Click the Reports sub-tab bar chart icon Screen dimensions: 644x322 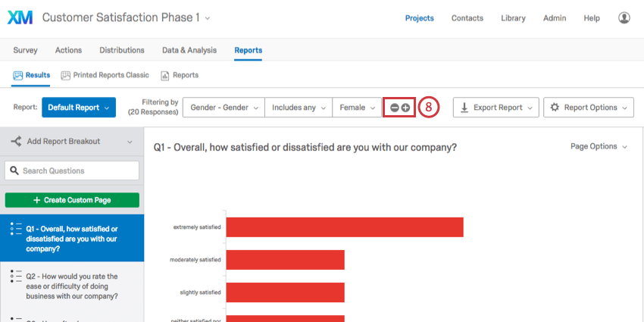pyautogui.click(x=165, y=76)
